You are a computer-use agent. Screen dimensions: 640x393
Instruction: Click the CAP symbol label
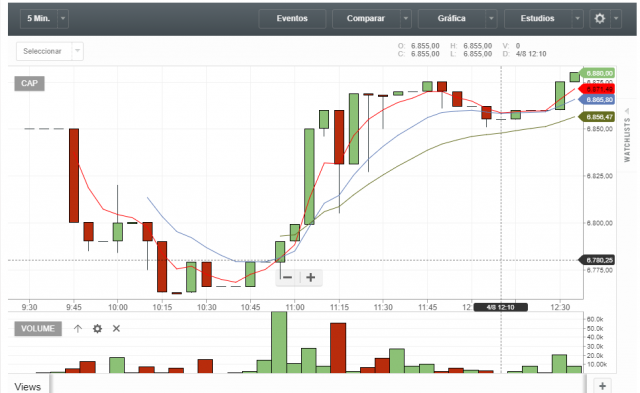(x=29, y=84)
